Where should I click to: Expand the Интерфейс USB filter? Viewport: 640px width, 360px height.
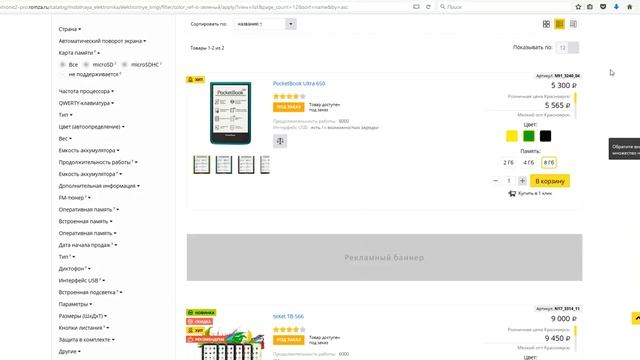pos(82,280)
